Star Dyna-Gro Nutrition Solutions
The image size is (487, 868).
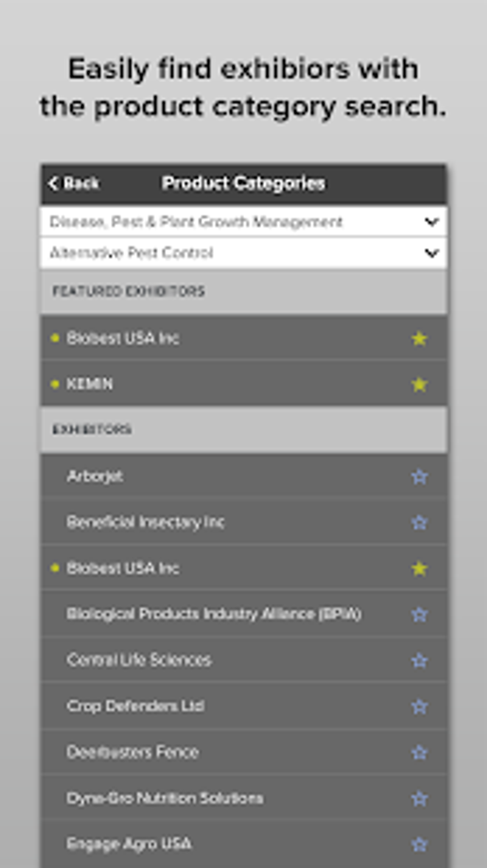click(419, 799)
